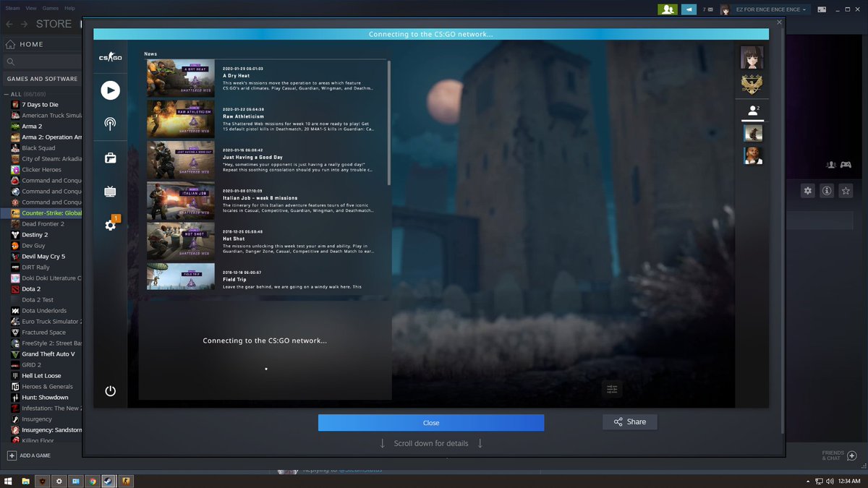Screen dimensions: 868x488
Task: Select Devil May Cry 5 in library
Action: coord(43,257)
